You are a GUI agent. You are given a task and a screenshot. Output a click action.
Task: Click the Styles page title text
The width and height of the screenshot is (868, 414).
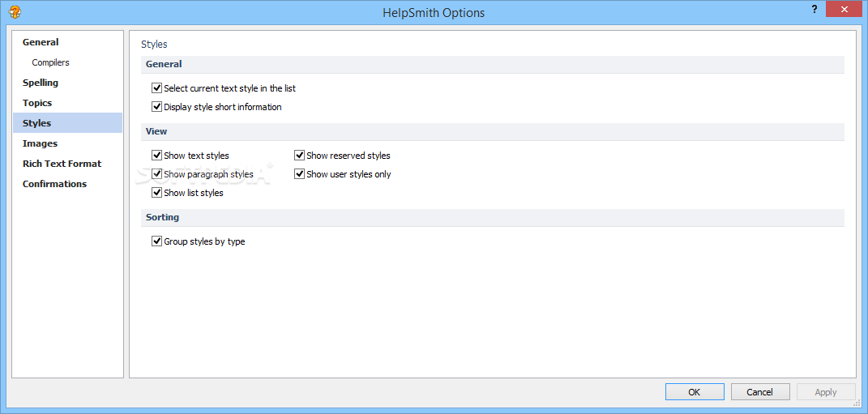click(x=155, y=44)
